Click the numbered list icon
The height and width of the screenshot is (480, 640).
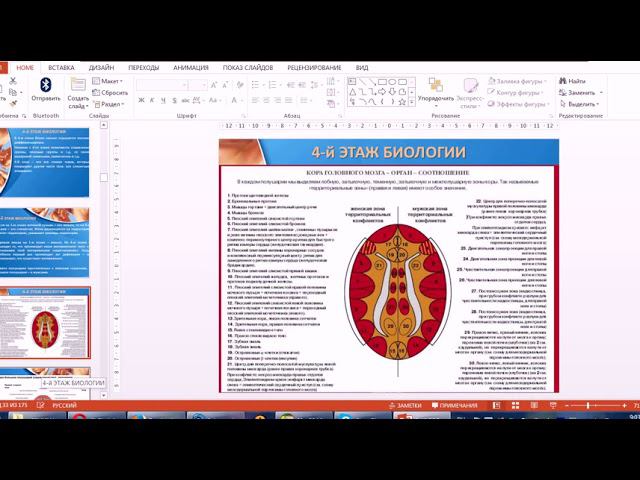point(272,85)
